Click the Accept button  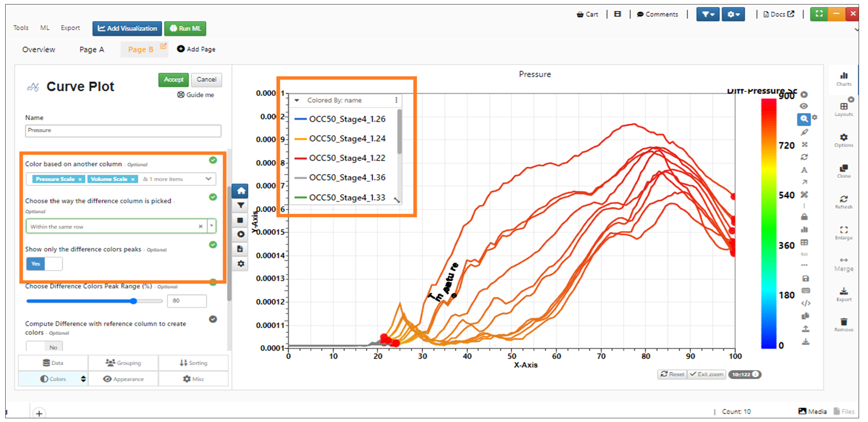(174, 80)
